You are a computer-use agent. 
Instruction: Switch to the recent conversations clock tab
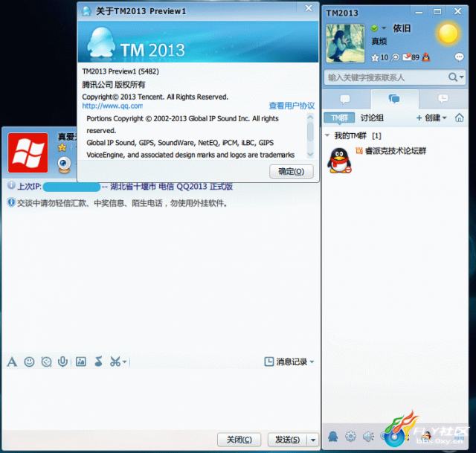coord(443,99)
